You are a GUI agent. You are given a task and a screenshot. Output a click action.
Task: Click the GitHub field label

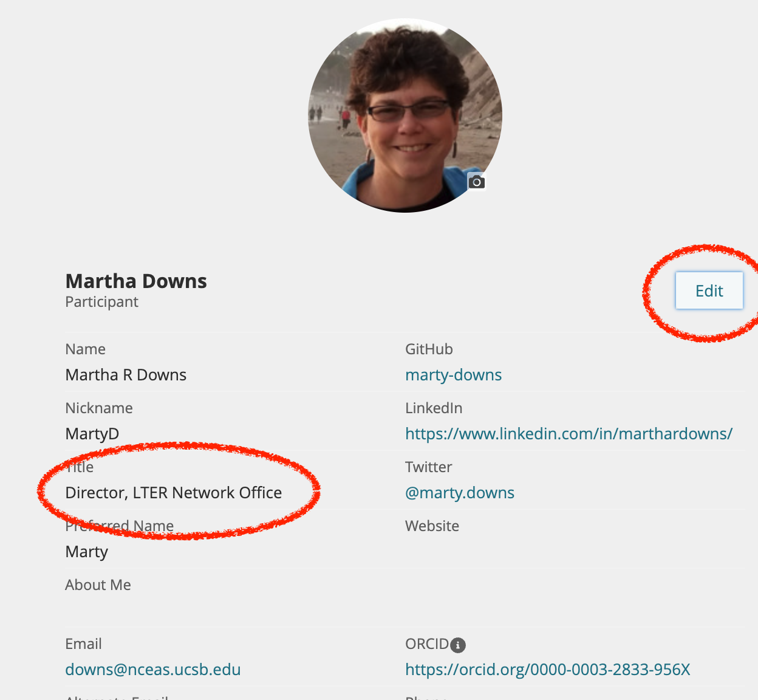429,349
